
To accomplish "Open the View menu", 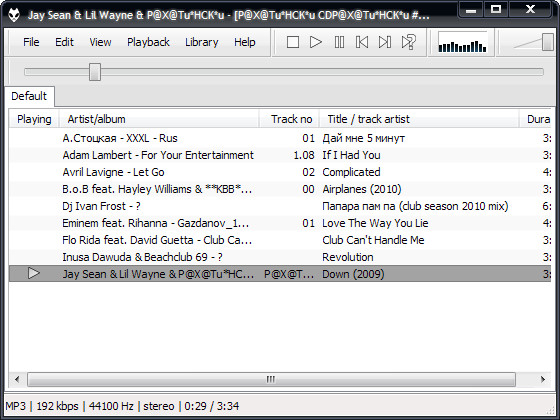I will (x=100, y=42).
